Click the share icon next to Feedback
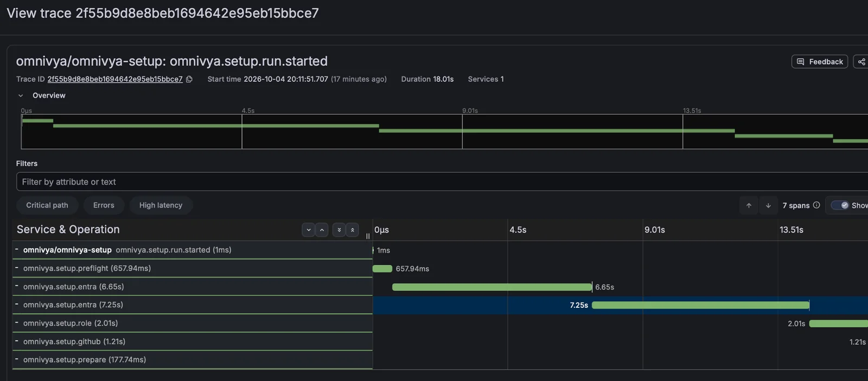 tap(861, 62)
